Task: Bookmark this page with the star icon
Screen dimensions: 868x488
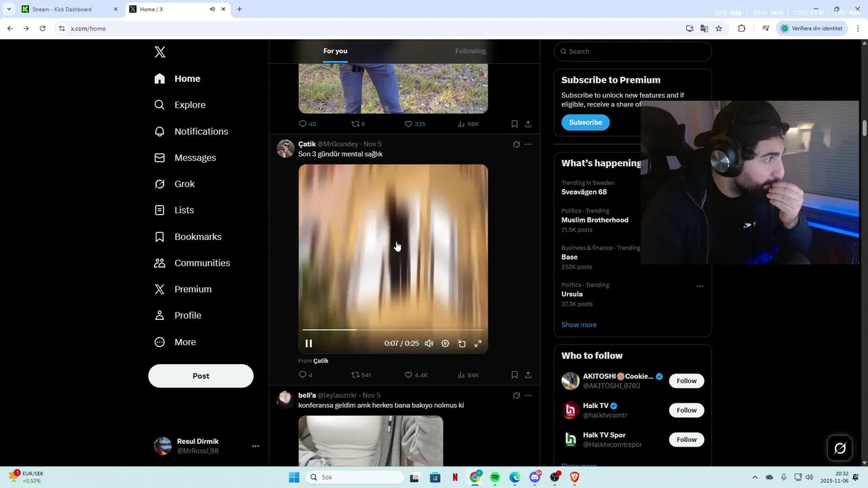Action: (719, 28)
